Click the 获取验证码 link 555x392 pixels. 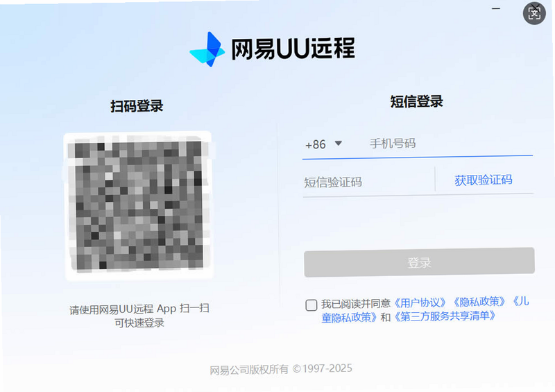point(483,180)
